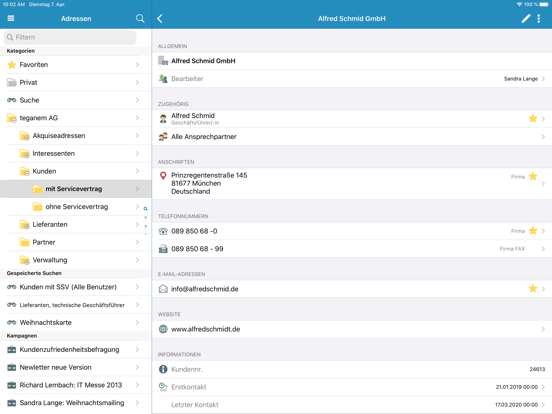Screen dimensions: 552x414
Task: Click the Kundennr. info icon
Action: pos(163,369)
